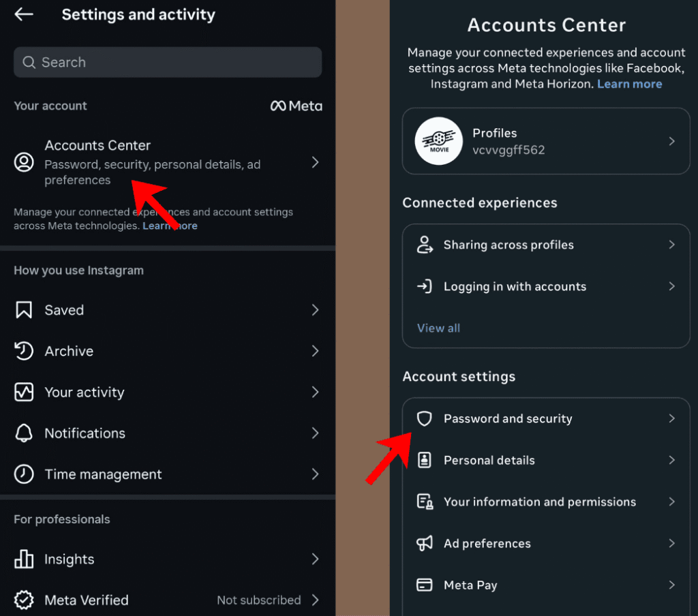Expand Logging in with accounts chevron
The image size is (698, 616).
click(x=671, y=286)
